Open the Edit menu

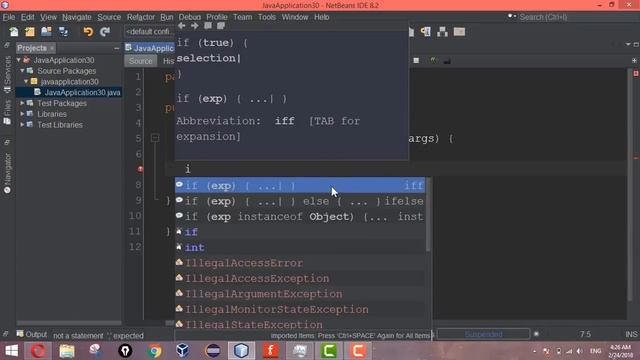click(x=27, y=17)
